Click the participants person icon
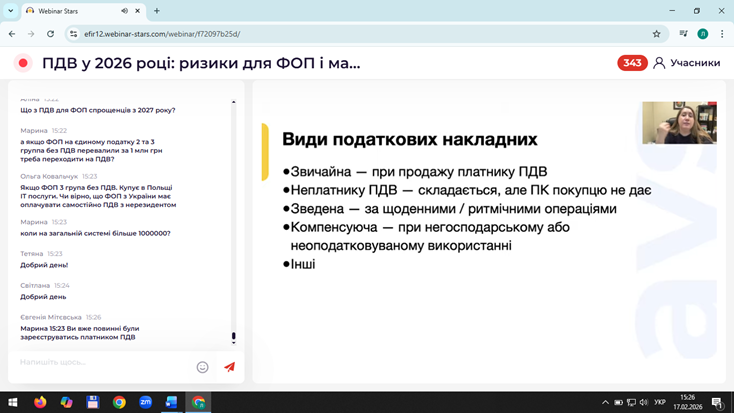This screenshot has height=413, width=734. coord(659,63)
